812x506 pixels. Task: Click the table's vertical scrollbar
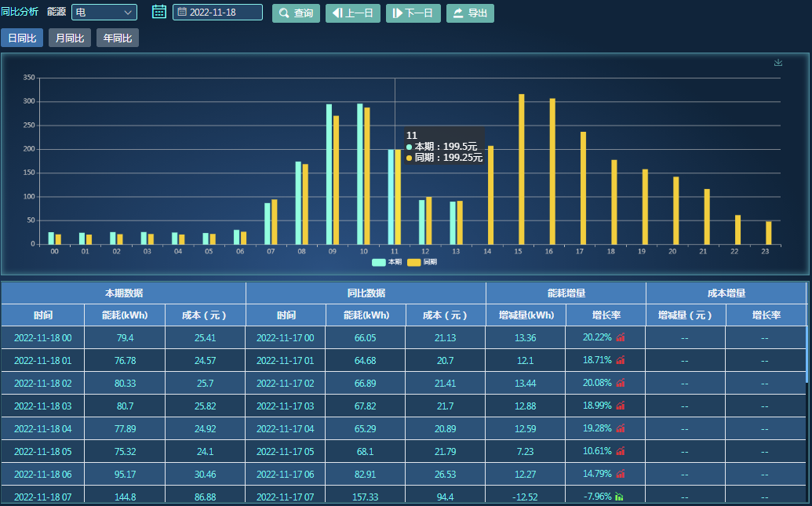807,353
